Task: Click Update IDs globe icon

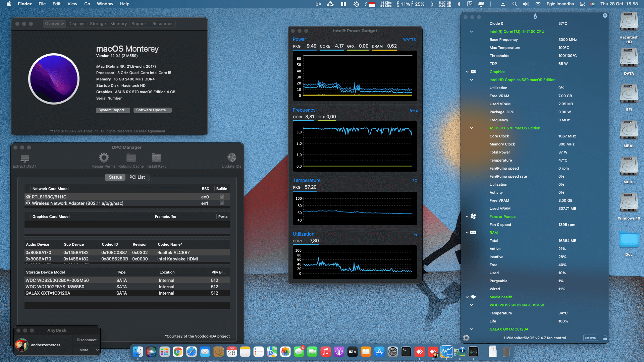Action: tap(231, 158)
